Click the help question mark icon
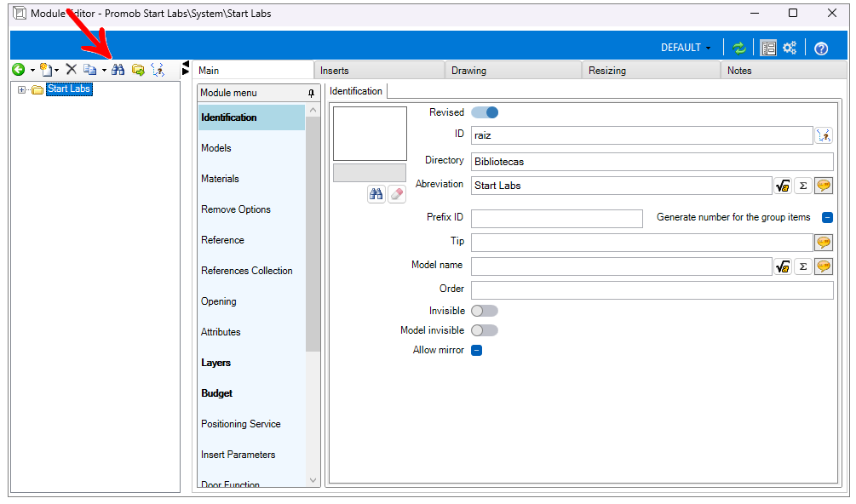Viewport: 856px width, 504px height. point(821,49)
